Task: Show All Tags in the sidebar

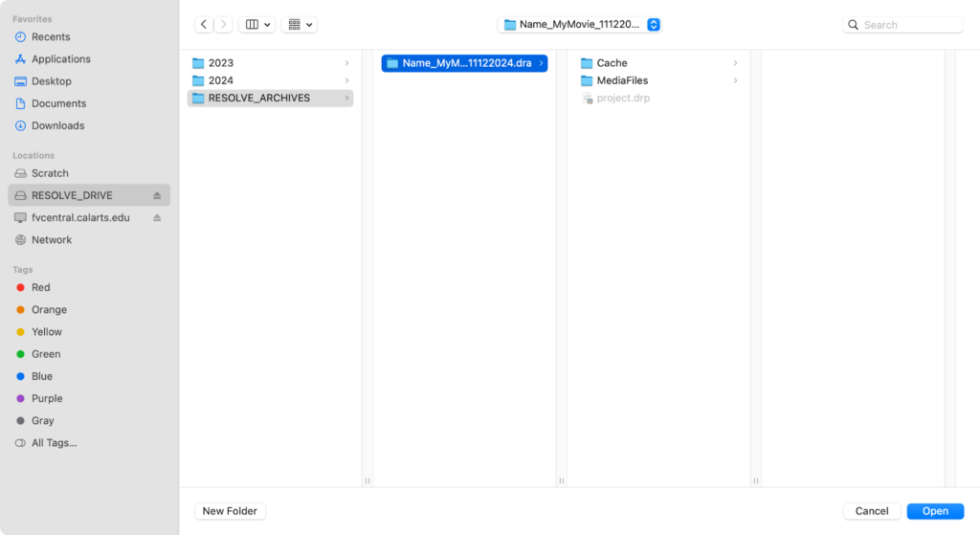Action: [54, 443]
